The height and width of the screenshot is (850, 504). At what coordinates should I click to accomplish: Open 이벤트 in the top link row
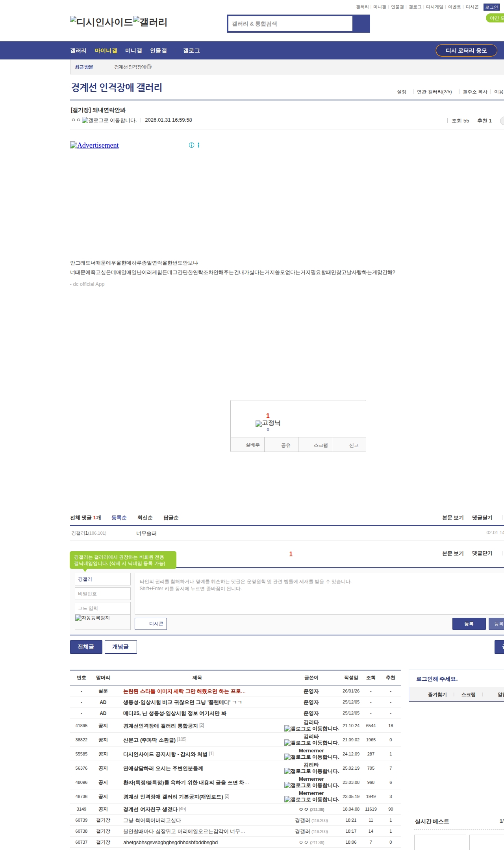coord(454,7)
